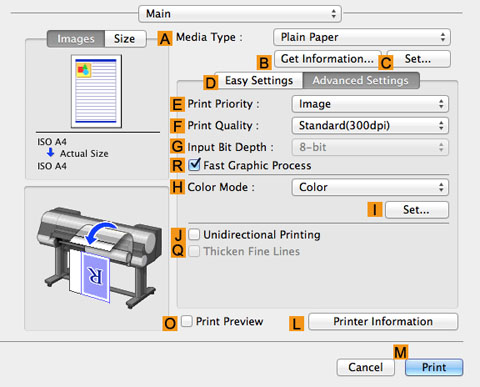Click the page layout preview thumbnail
The image size is (480, 387).
96,91
